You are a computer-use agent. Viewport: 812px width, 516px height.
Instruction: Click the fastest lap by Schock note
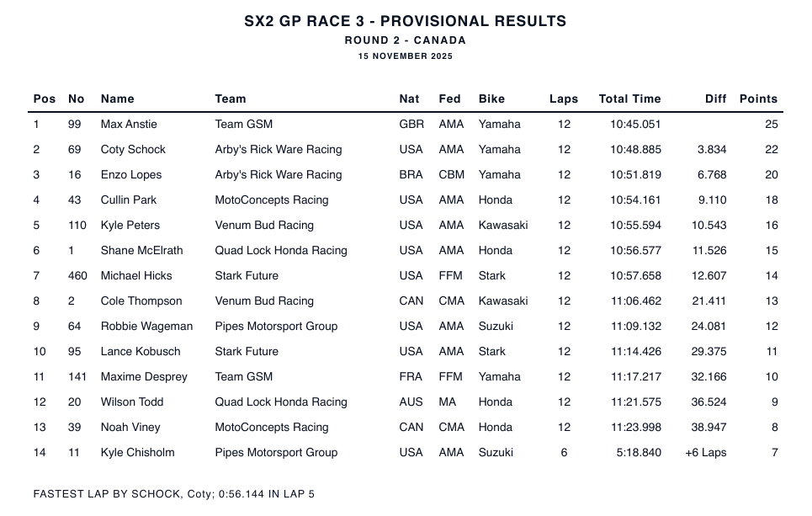click(x=174, y=494)
